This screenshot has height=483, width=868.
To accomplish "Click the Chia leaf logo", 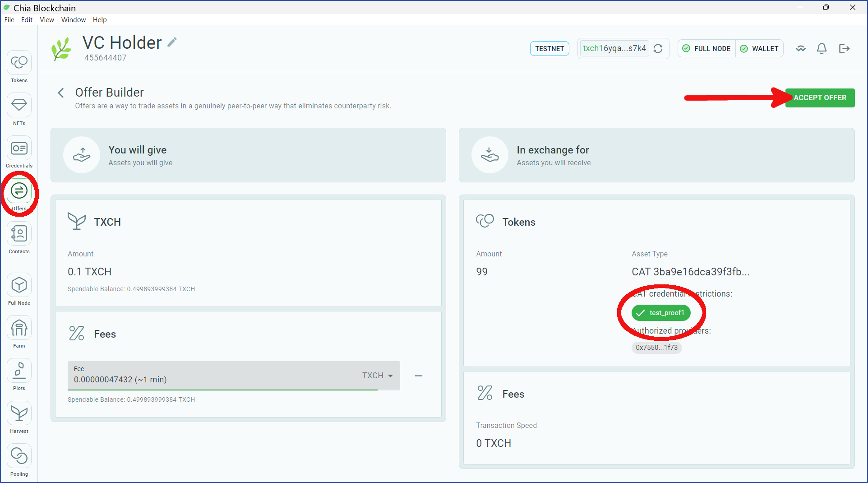I will [x=62, y=49].
